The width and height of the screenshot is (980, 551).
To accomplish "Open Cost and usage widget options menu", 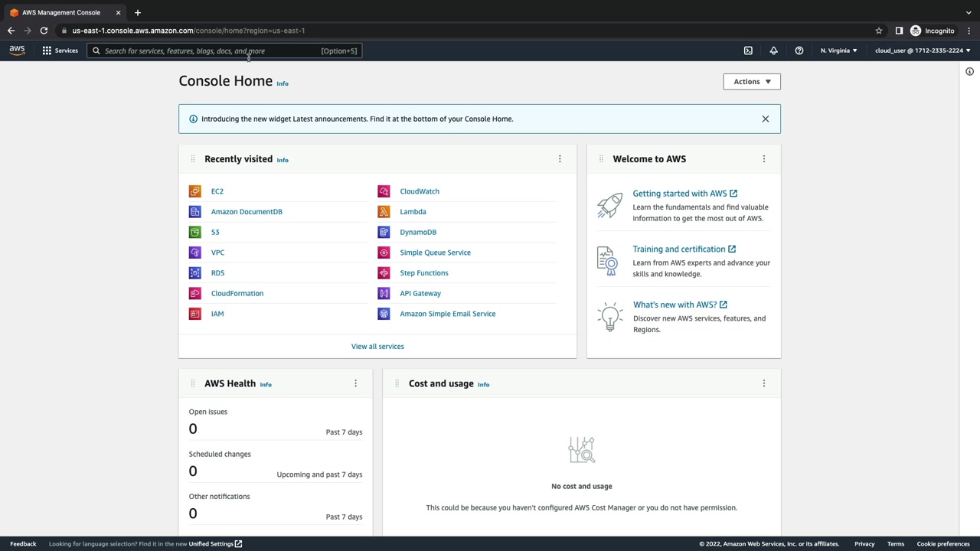I will click(x=763, y=383).
